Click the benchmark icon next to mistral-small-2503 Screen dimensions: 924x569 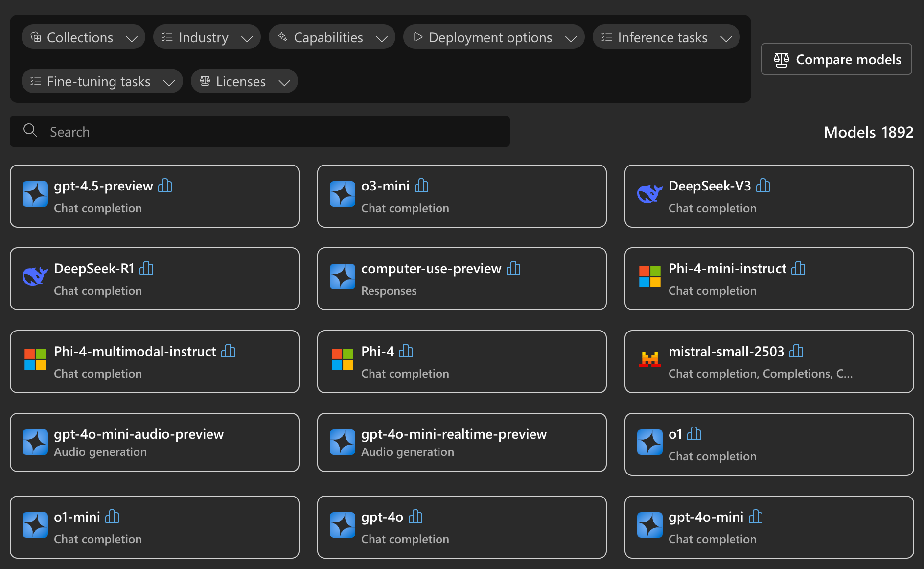pyautogui.click(x=796, y=351)
